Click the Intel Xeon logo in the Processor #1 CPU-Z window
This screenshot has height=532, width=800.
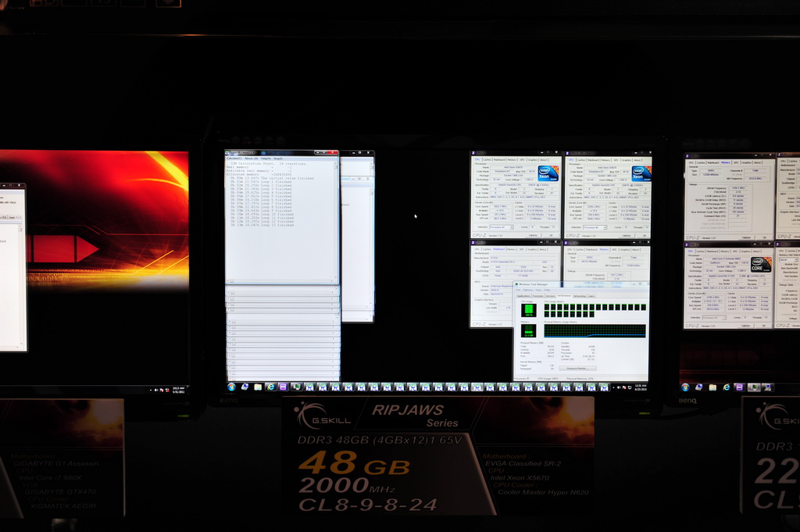548,173
